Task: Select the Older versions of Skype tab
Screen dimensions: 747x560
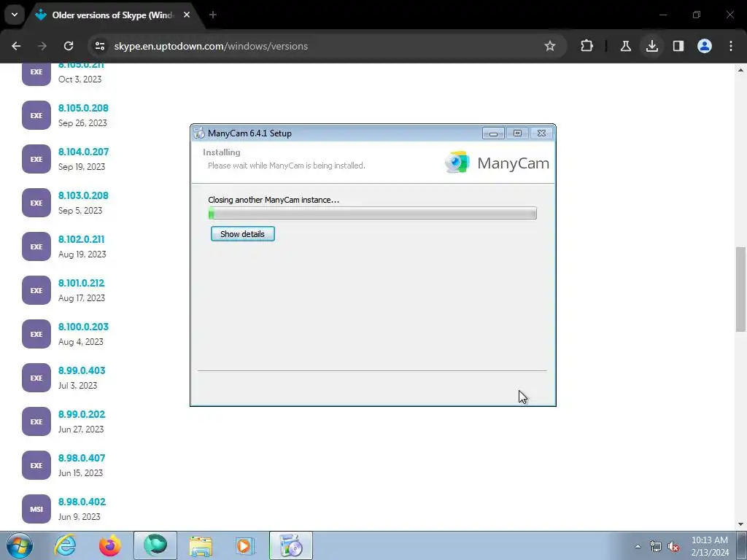Action: [x=113, y=15]
